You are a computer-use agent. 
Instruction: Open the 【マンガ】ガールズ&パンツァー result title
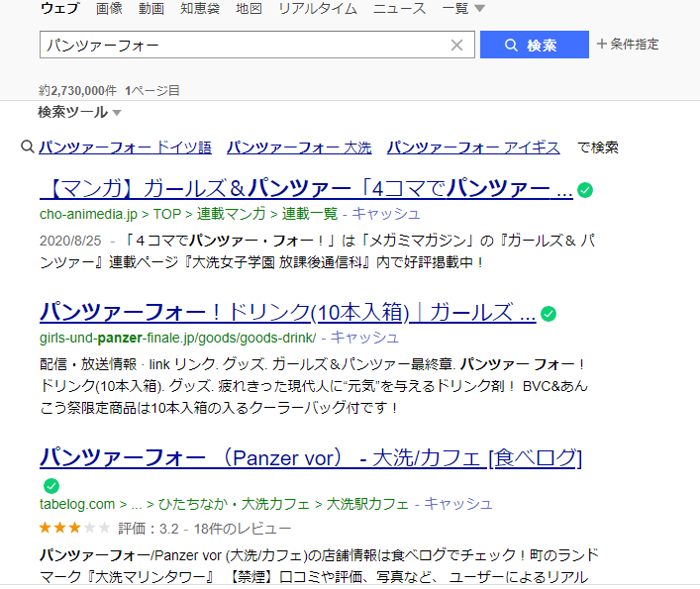point(306,189)
